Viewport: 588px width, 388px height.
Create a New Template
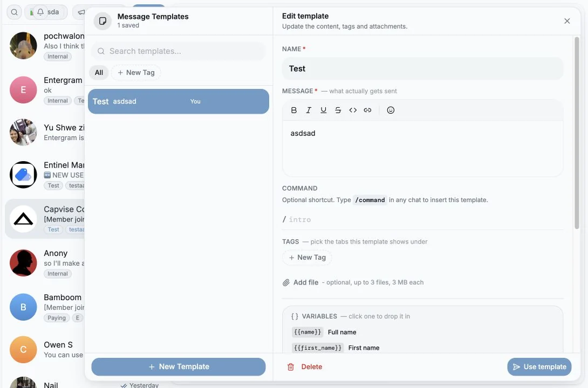point(179,366)
